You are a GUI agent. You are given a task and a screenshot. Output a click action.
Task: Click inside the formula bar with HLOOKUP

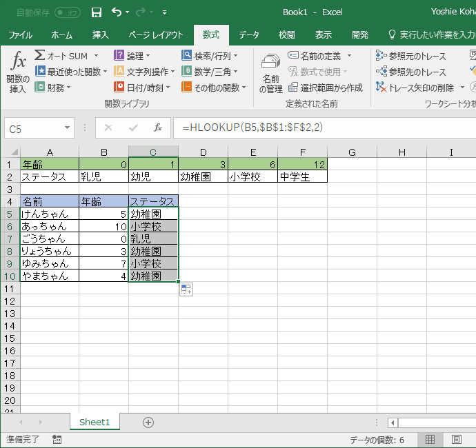point(324,128)
